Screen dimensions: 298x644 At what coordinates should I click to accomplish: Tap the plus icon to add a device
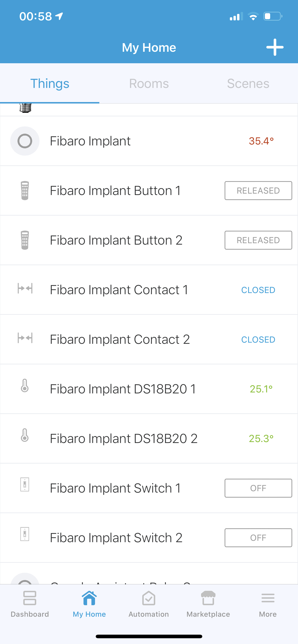275,47
